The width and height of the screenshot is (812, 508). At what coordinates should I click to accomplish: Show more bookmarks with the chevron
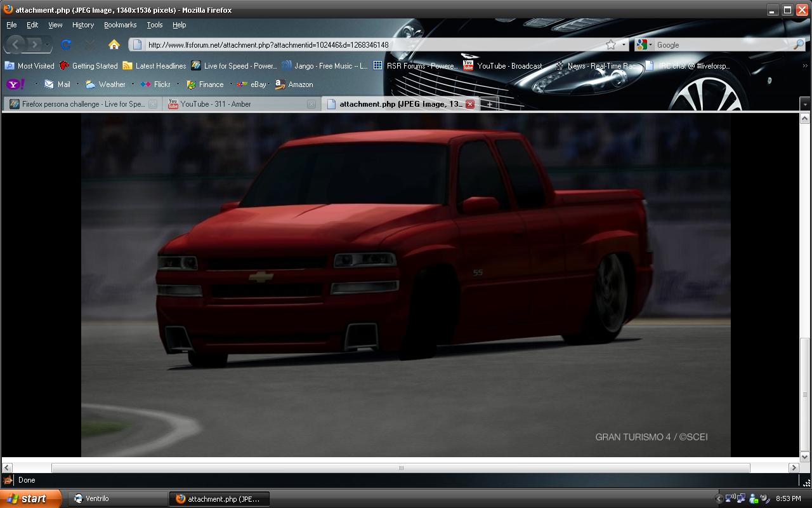point(806,65)
